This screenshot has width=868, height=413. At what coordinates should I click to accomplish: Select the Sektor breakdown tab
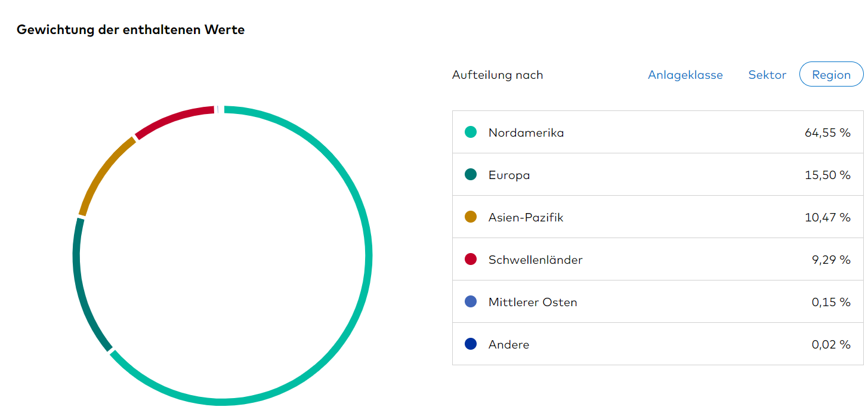(767, 75)
